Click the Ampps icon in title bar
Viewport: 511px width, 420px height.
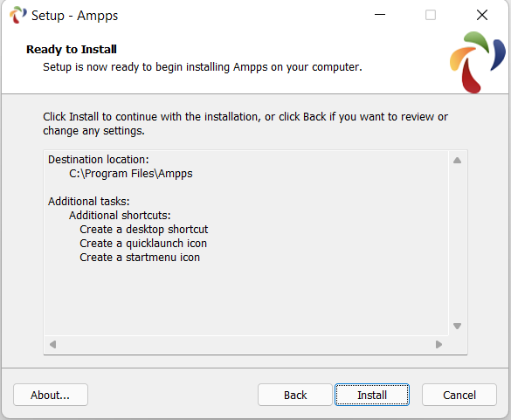pos(18,15)
